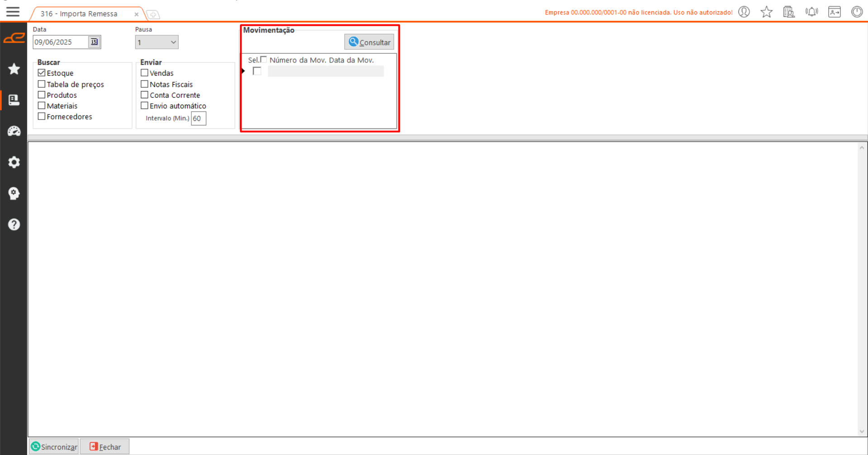The image size is (868, 455).
Task: Open the settings gear in sidebar
Action: (x=14, y=162)
